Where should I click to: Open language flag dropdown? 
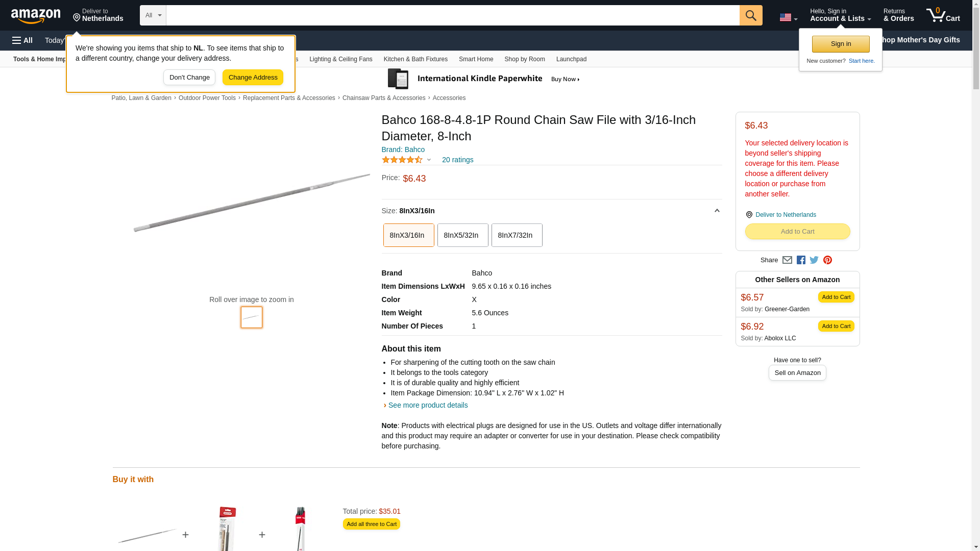tap(788, 17)
